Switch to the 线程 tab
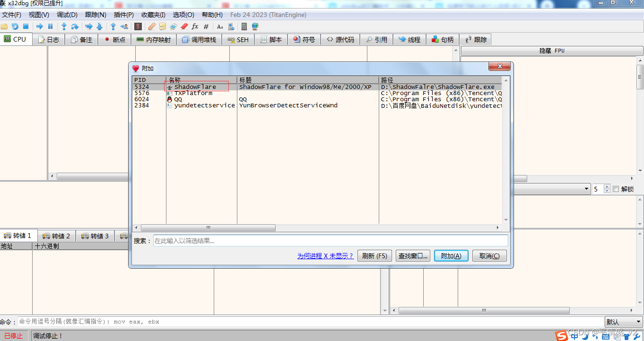This screenshot has width=644, height=341. point(409,40)
